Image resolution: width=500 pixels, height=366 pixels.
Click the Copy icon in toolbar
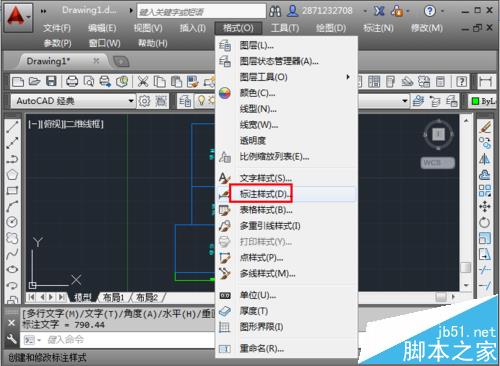(160, 81)
